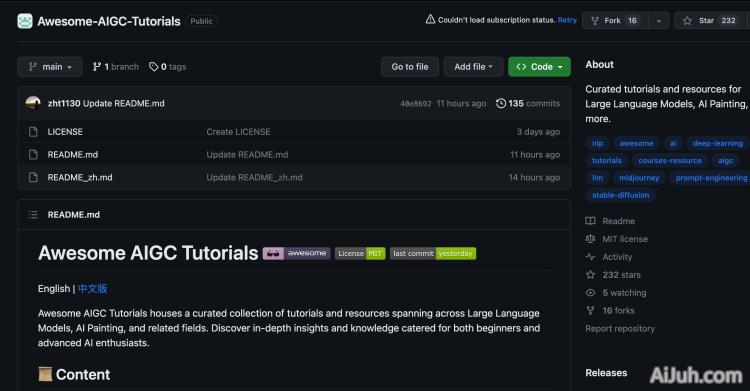Click the awesome sunglasses badge

click(297, 253)
